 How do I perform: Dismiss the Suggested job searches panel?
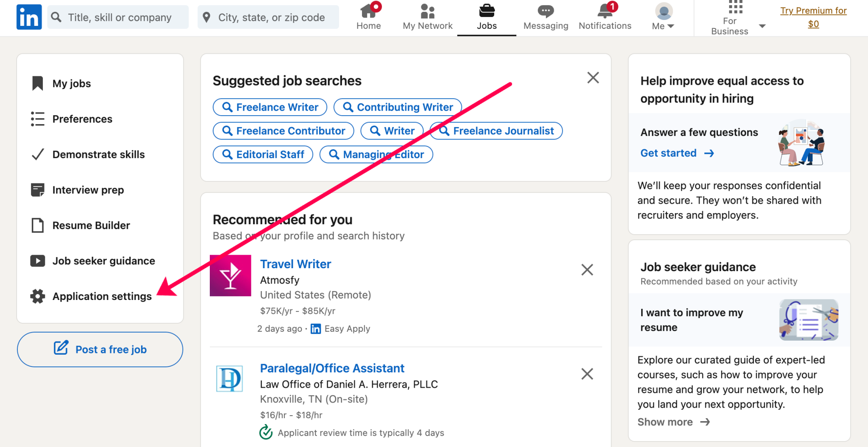coord(593,78)
